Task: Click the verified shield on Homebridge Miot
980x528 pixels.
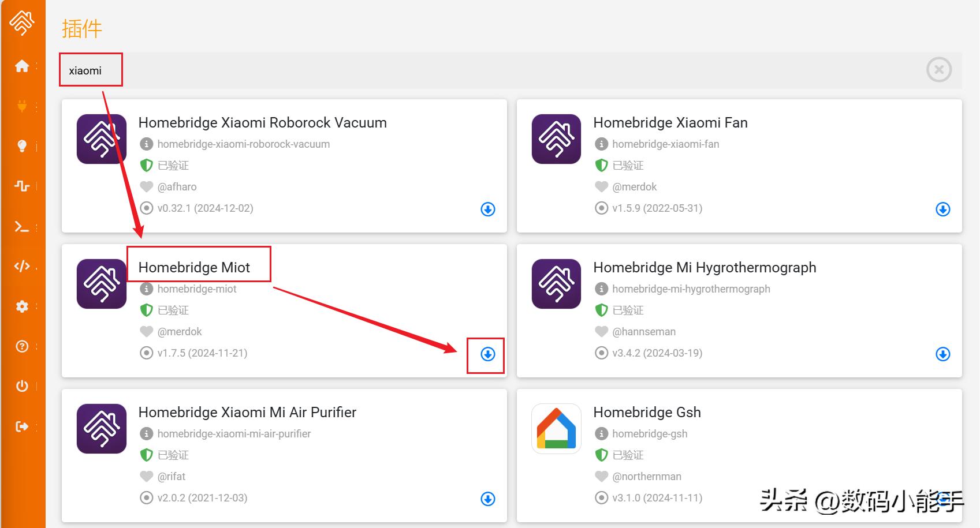Action: tap(147, 310)
